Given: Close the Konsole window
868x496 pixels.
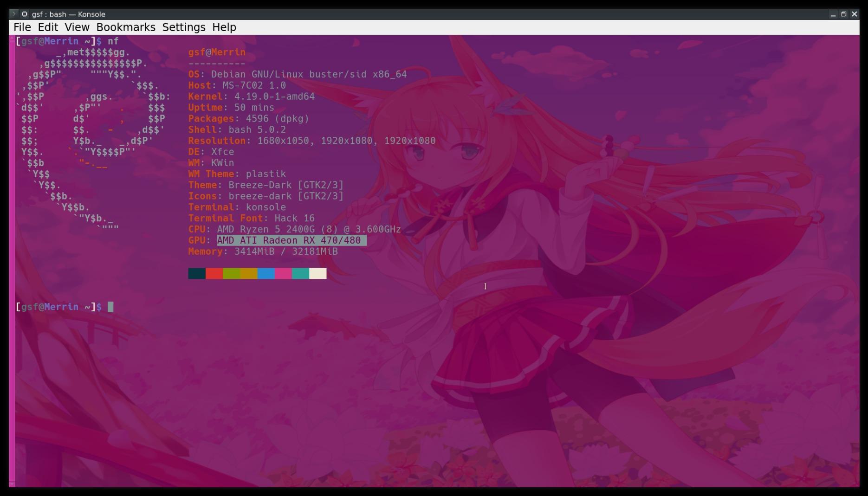Looking at the screenshot, I should point(855,14).
